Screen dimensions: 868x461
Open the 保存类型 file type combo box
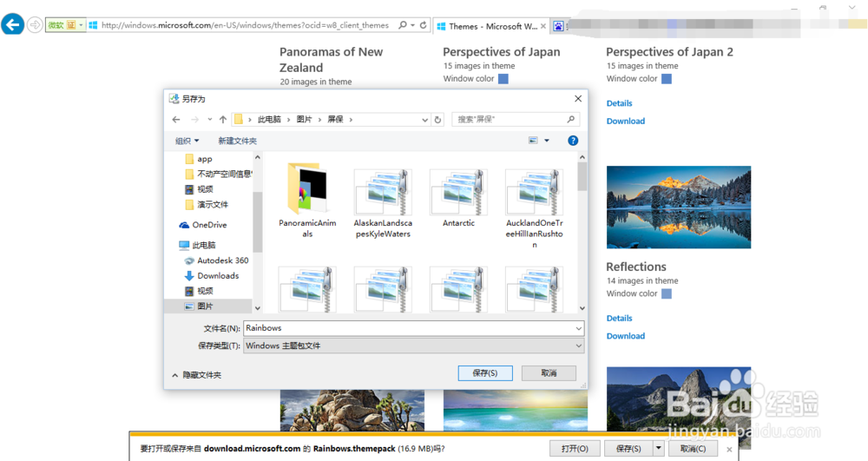413,346
